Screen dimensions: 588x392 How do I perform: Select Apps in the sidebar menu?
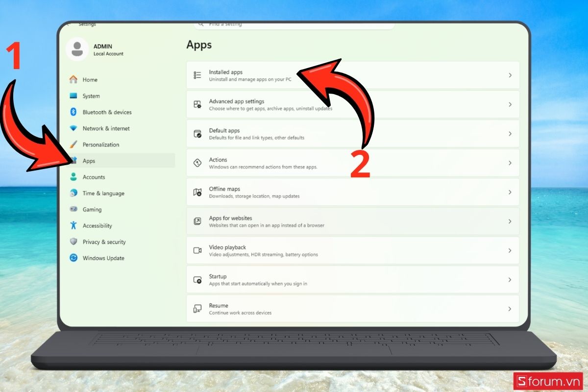click(x=121, y=161)
